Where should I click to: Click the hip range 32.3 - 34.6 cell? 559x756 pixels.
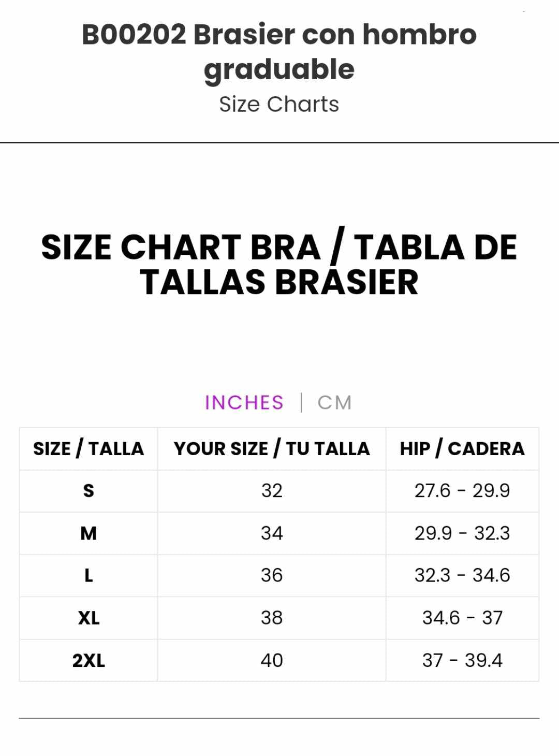click(x=462, y=576)
